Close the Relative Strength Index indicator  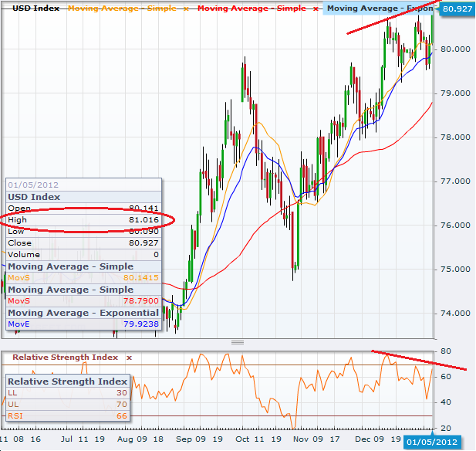pyautogui.click(x=130, y=358)
